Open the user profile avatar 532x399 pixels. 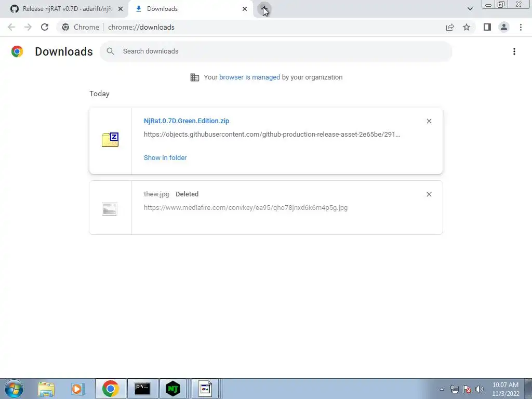point(504,27)
